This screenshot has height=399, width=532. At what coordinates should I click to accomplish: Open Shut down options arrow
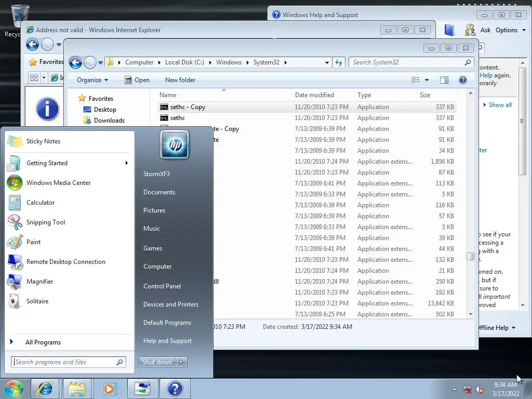[181, 362]
